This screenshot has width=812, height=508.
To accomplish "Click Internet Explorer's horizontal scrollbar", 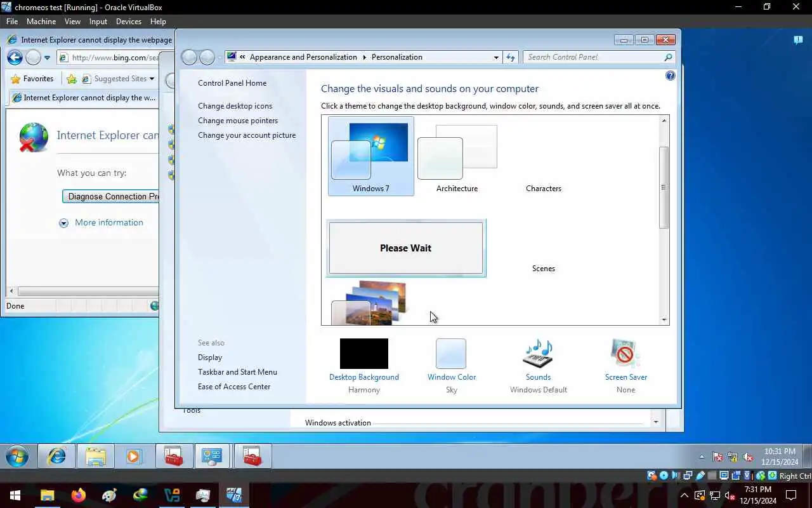I will 89,291.
